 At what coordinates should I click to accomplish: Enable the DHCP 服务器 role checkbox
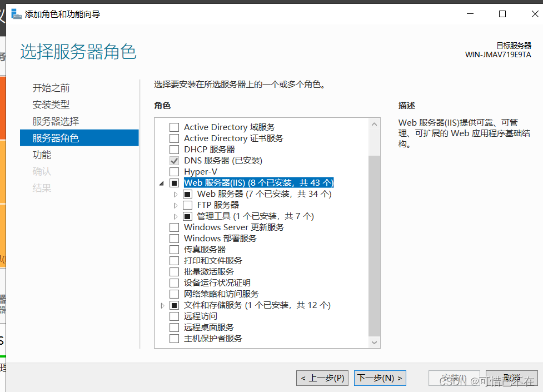pyautogui.click(x=174, y=150)
